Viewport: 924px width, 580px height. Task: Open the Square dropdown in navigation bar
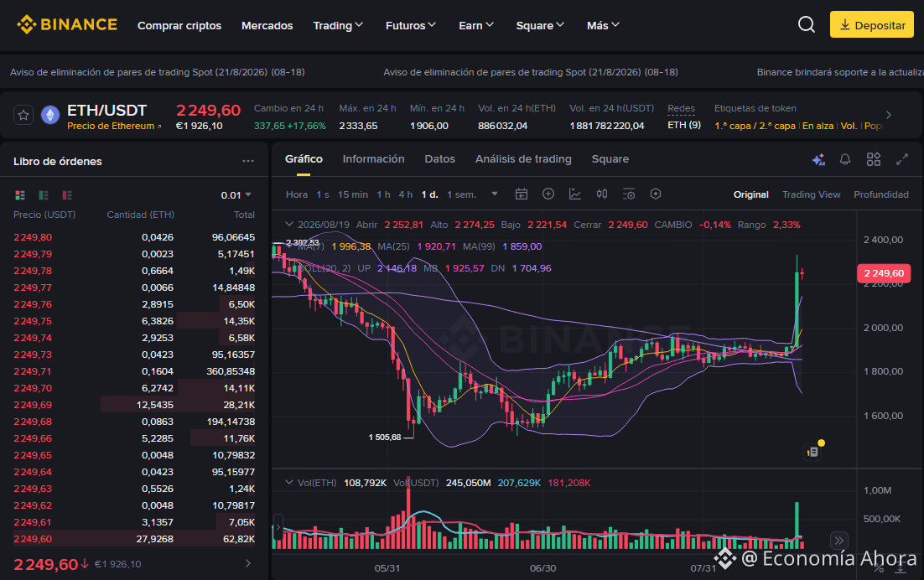coord(540,25)
